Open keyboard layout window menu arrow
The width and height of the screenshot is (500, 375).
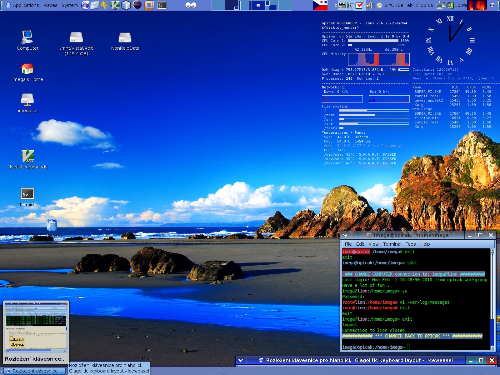click(x=240, y=360)
